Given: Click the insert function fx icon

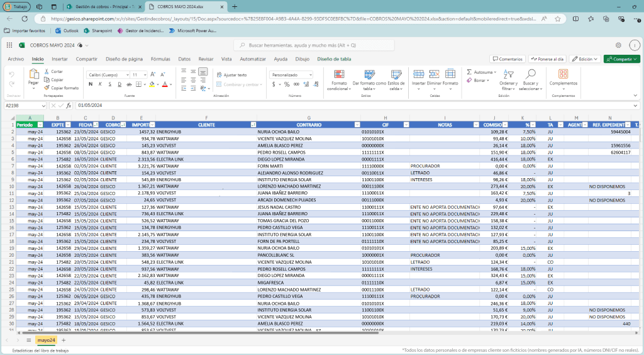Looking at the screenshot, I should pos(69,106).
